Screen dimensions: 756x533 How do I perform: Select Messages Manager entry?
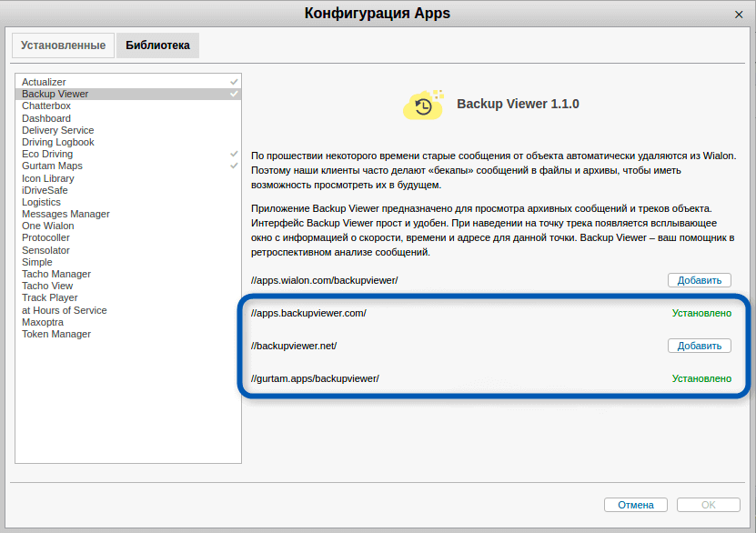(x=128, y=214)
